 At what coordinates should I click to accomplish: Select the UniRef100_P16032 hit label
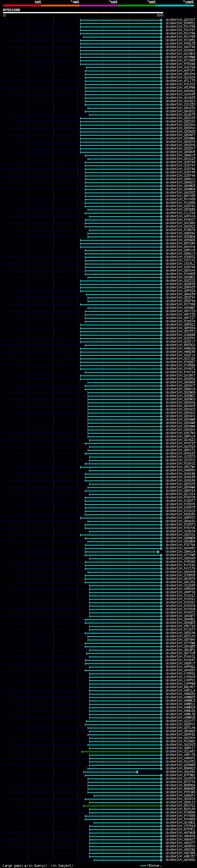[180, 464]
